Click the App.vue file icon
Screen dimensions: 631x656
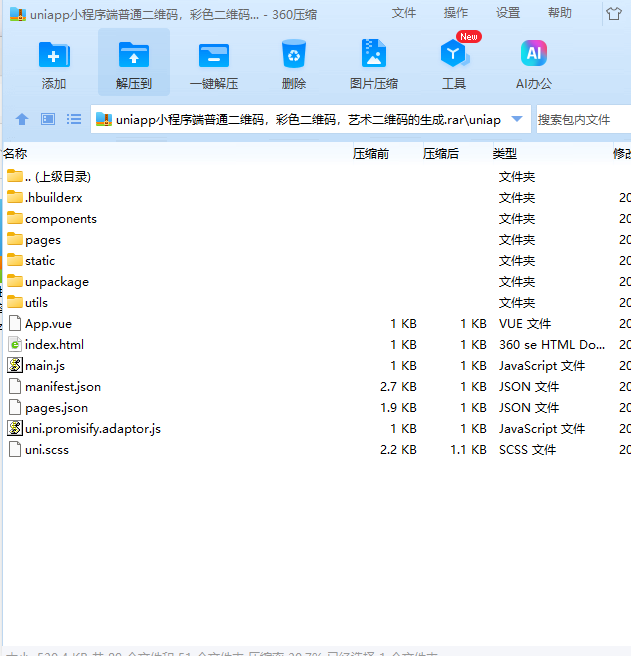point(15,323)
